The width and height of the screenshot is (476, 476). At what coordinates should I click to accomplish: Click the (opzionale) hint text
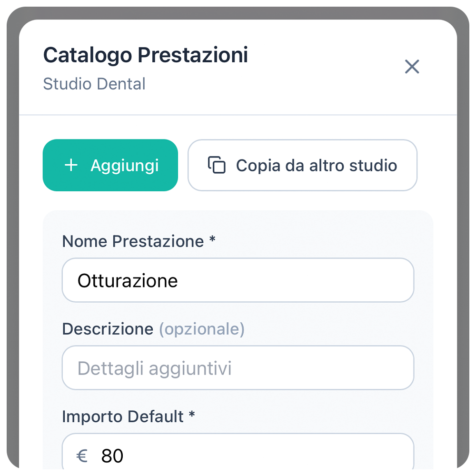click(x=201, y=329)
